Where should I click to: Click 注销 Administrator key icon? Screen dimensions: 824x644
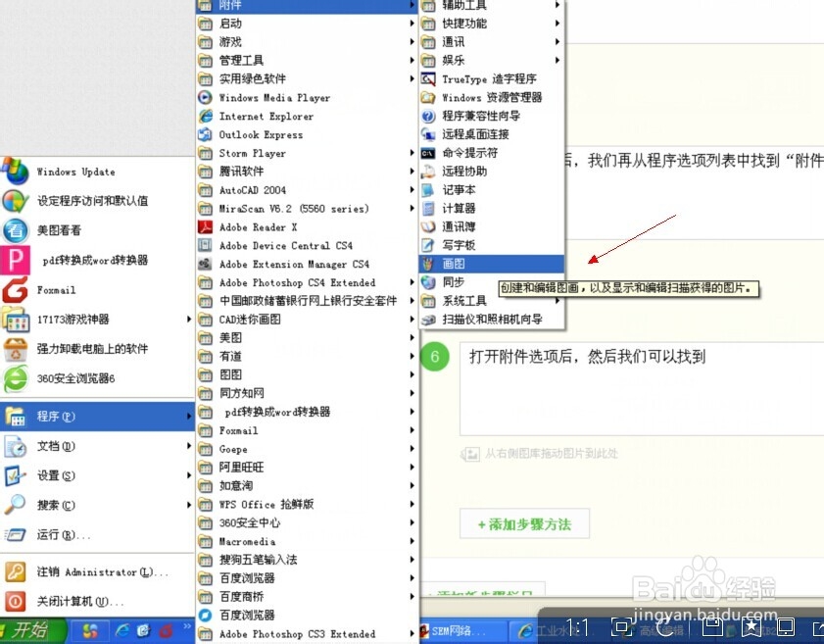[16, 571]
